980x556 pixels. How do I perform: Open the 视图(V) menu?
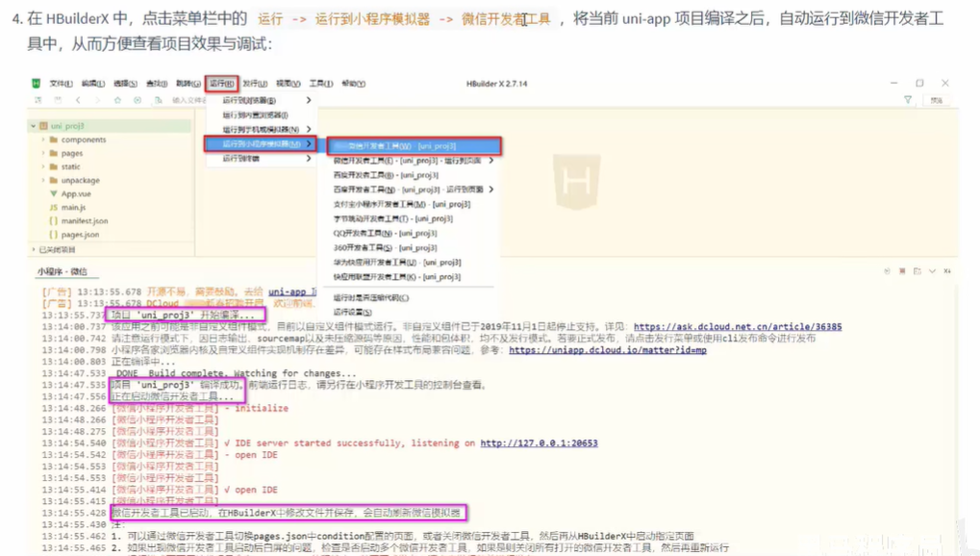[x=289, y=83]
